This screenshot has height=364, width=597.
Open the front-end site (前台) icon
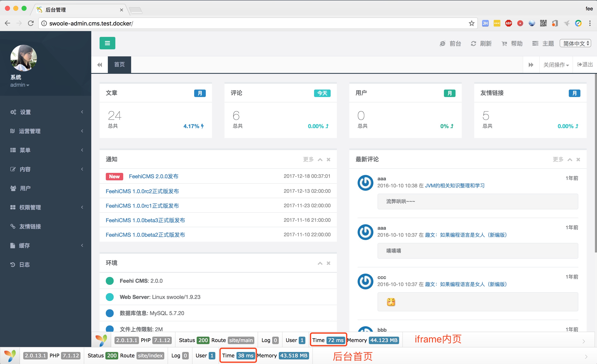(442, 44)
